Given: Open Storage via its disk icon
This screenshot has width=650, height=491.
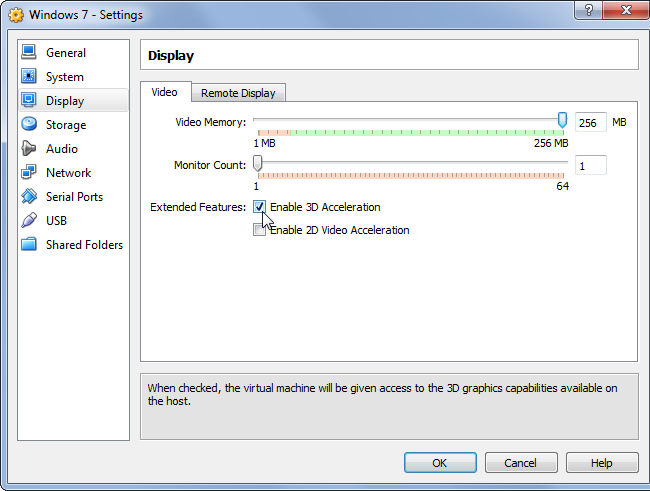Looking at the screenshot, I should 28,124.
